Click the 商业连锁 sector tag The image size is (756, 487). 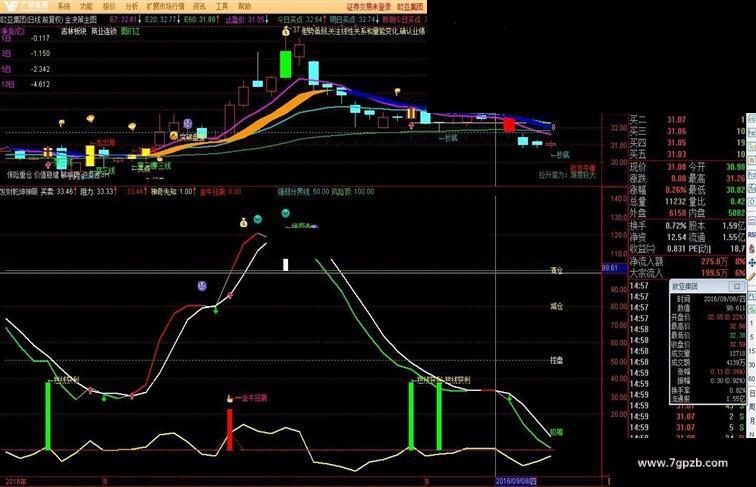pos(104,31)
